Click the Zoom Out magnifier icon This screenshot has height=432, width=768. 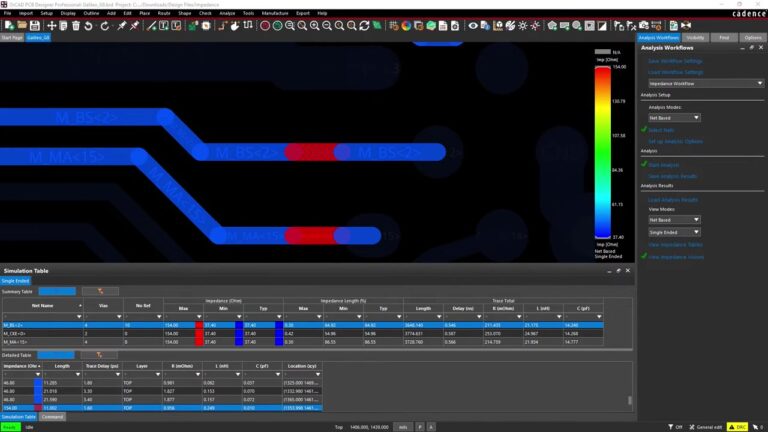coord(327,25)
